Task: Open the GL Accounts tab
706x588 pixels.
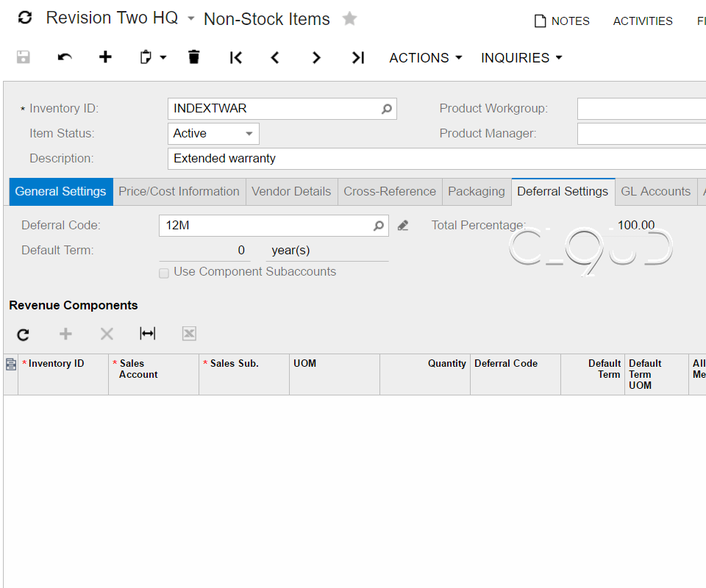Action: pyautogui.click(x=655, y=191)
